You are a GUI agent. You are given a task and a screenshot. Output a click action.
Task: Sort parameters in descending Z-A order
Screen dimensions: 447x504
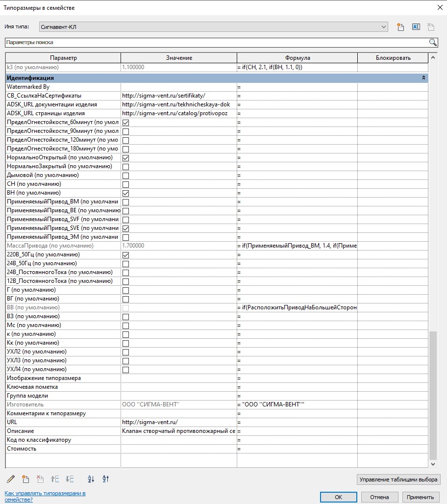105,479
